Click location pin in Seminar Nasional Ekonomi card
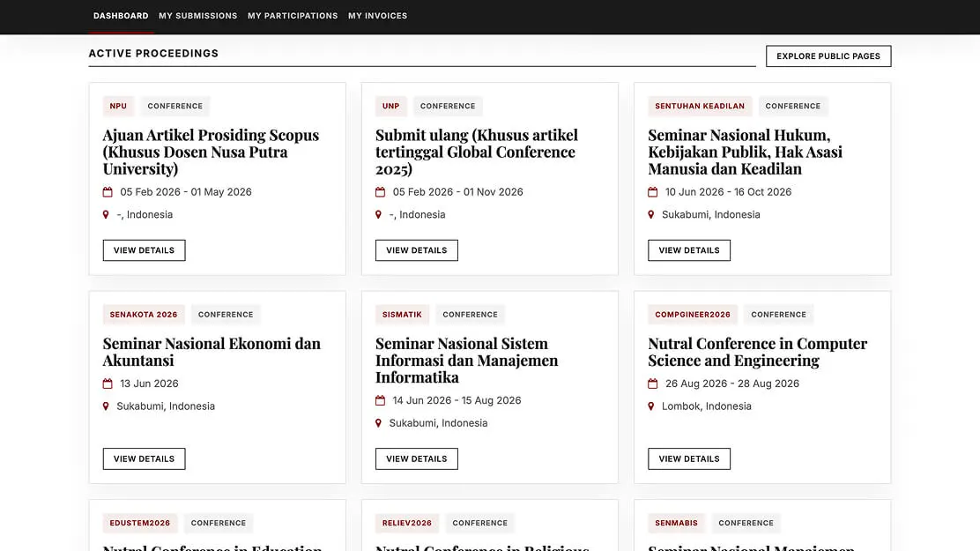Viewport: 980px width, 551px height. click(106, 406)
